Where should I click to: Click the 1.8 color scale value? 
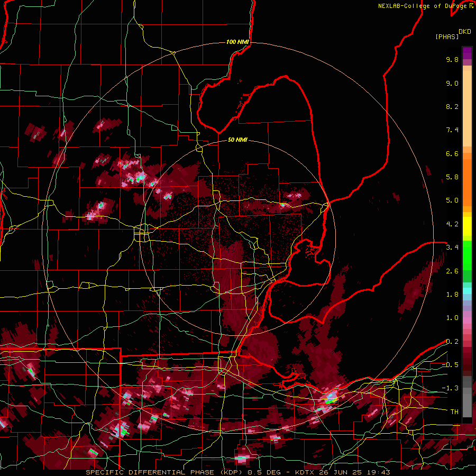click(x=452, y=295)
